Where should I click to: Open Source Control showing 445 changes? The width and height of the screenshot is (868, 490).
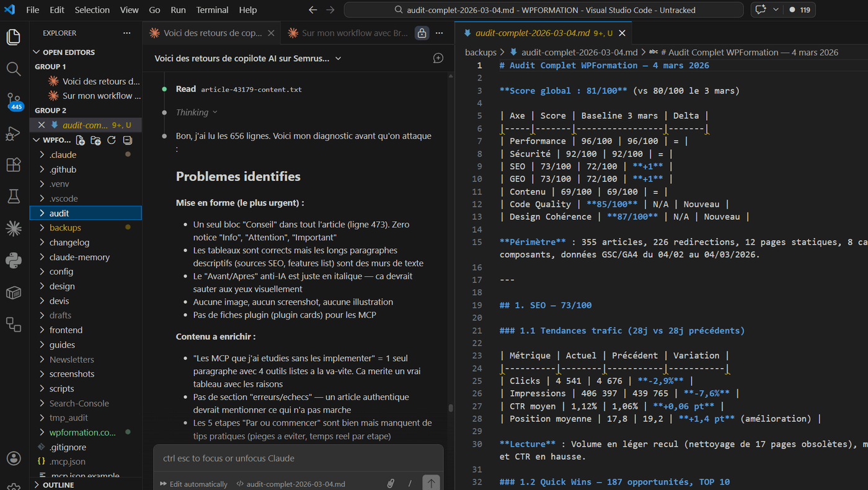(x=14, y=101)
